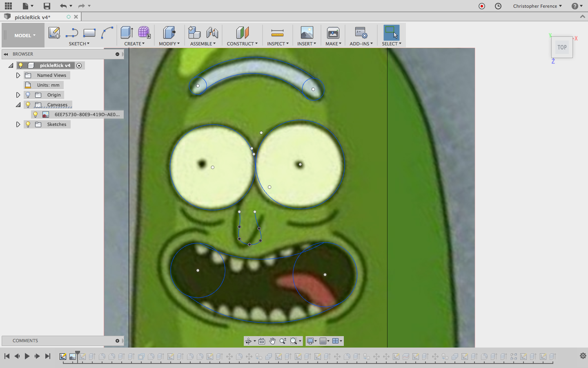The width and height of the screenshot is (588, 368).
Task: Select the Orbit tool in navigation bar
Action: (249, 341)
